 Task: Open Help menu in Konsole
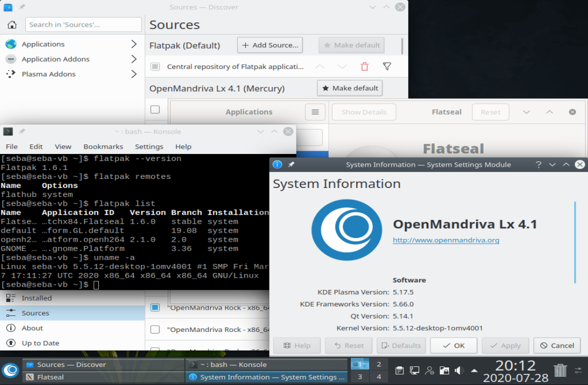(183, 147)
